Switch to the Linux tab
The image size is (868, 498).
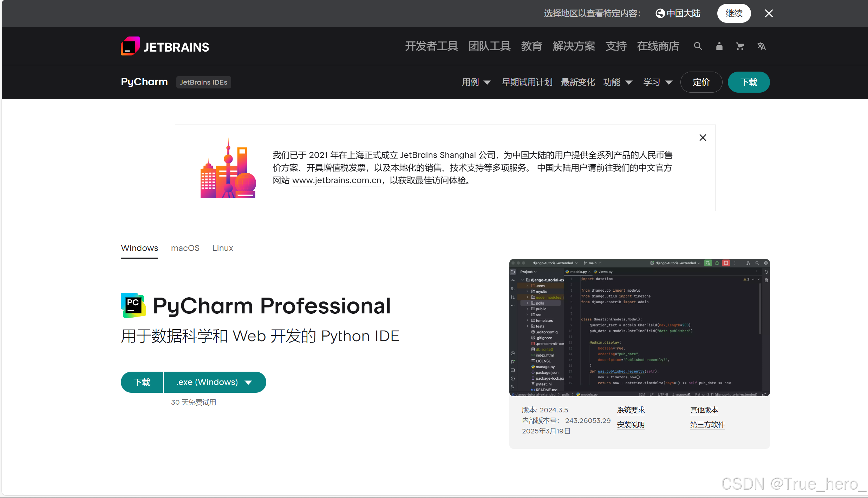click(x=222, y=248)
